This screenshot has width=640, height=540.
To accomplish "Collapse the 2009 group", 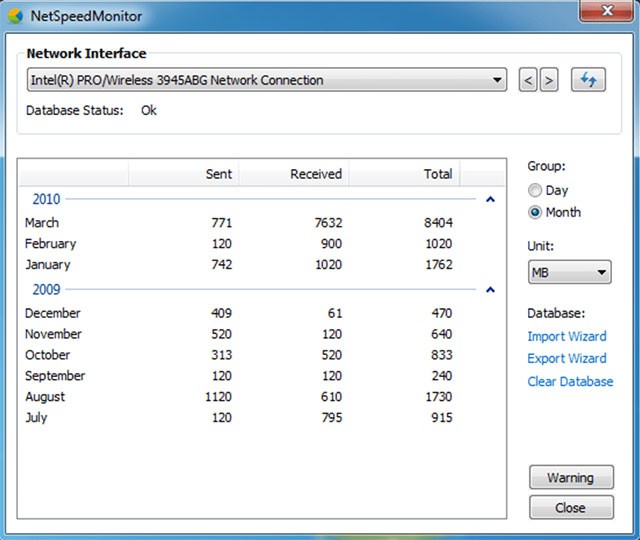I will (490, 290).
